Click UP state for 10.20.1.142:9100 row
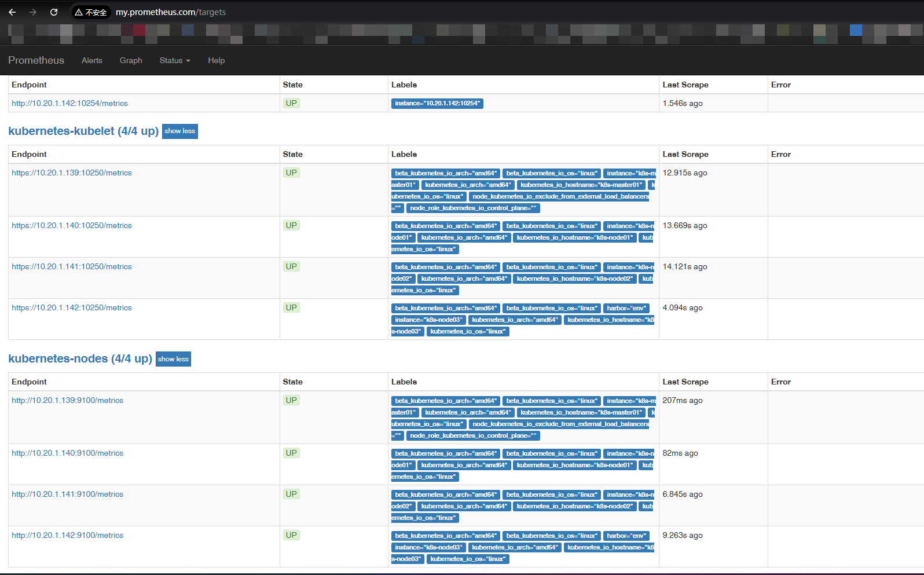 (291, 535)
